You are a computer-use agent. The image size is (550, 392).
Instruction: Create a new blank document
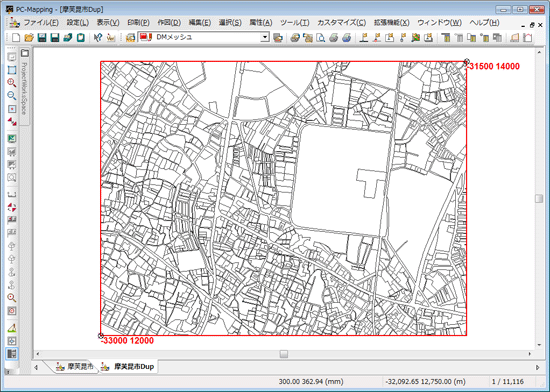click(16, 38)
